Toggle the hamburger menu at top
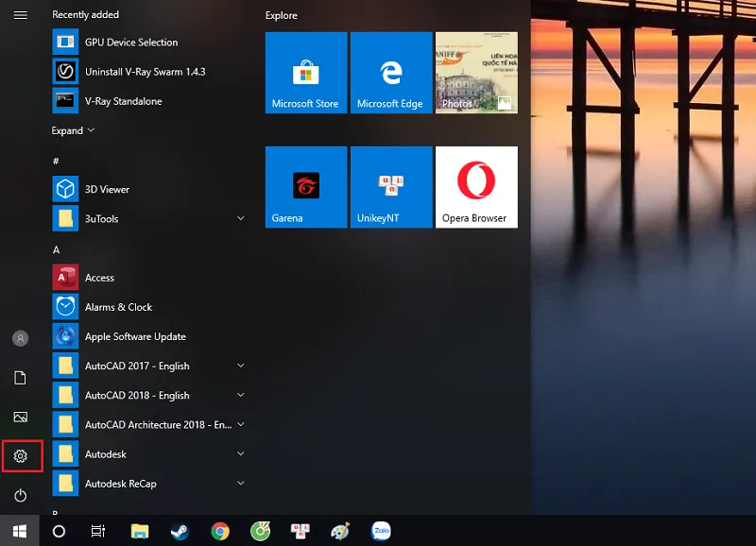The height and width of the screenshot is (546, 756). pyautogui.click(x=21, y=15)
